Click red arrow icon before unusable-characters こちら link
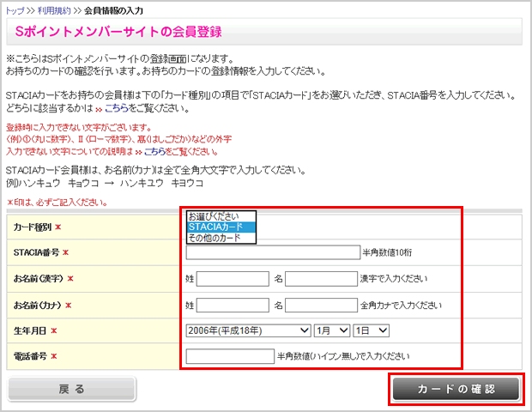This screenshot has height=412, width=532. click(136, 152)
